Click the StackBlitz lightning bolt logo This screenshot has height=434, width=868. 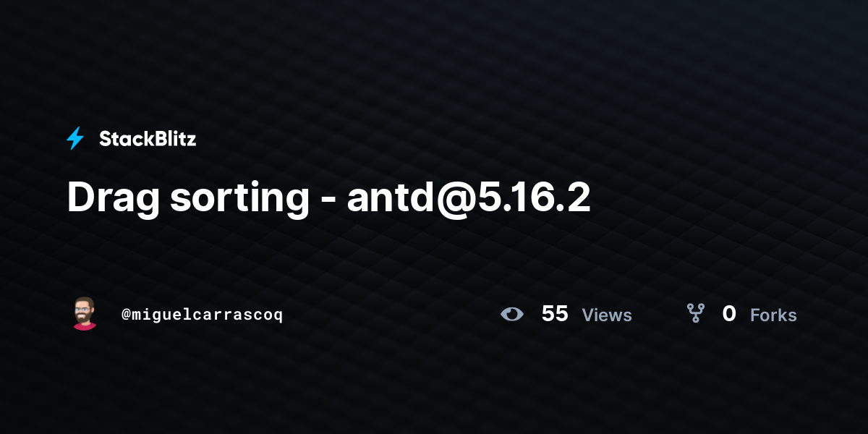[x=75, y=138]
